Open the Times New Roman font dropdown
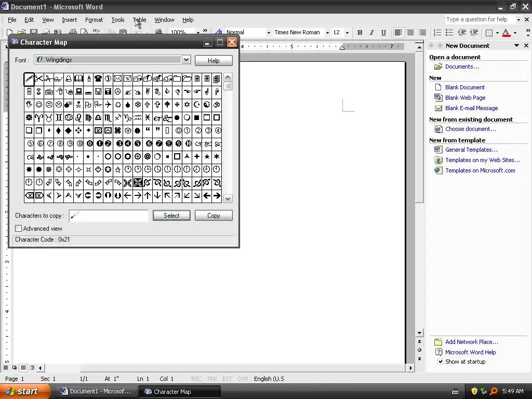This screenshot has height=399, width=532. click(x=327, y=33)
